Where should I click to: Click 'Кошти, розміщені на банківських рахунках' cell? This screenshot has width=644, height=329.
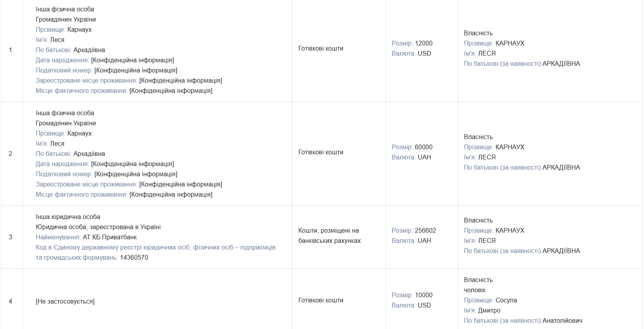330,235
